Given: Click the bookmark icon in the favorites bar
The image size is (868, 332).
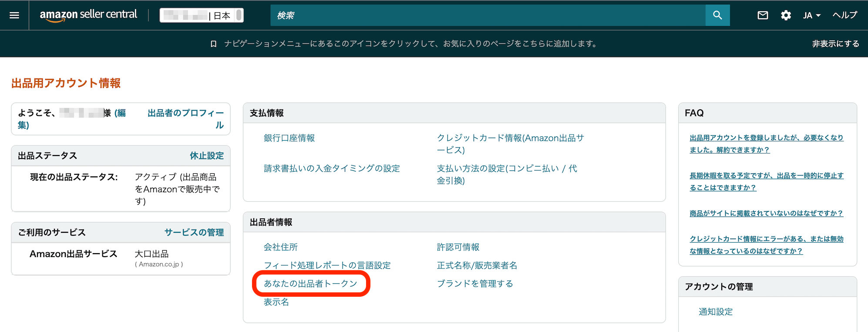Looking at the screenshot, I should pos(213,44).
